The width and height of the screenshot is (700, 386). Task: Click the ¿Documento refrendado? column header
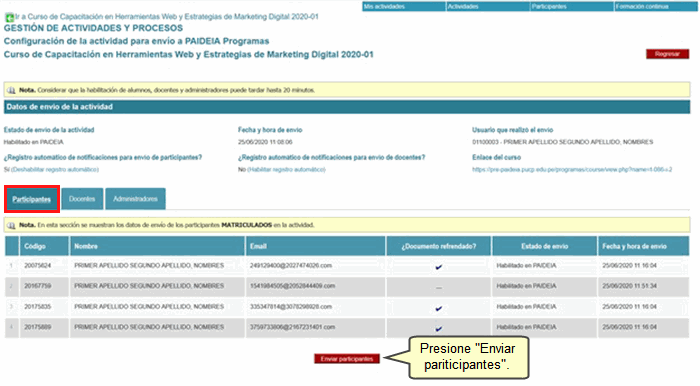(x=438, y=246)
